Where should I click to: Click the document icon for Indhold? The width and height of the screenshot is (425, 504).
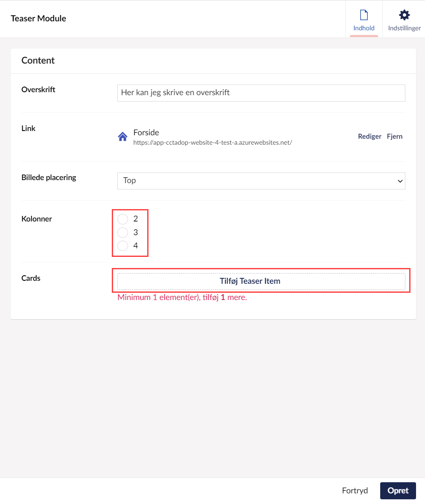364,15
